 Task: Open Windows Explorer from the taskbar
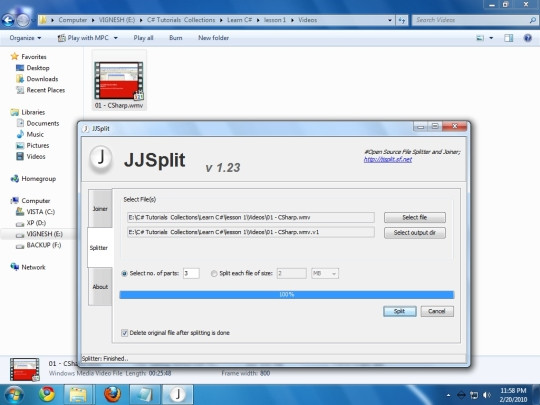(78, 395)
